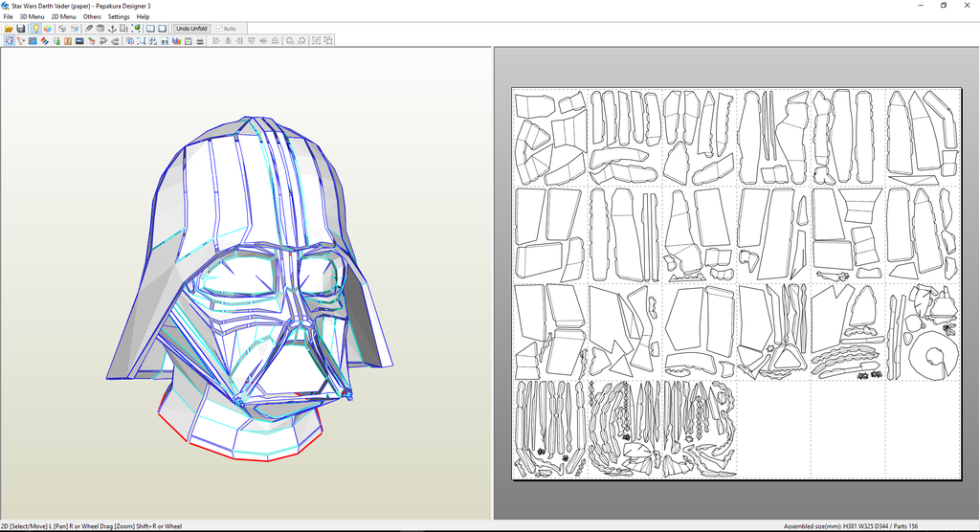
Task: Expand the Settings menu
Action: pos(119,16)
